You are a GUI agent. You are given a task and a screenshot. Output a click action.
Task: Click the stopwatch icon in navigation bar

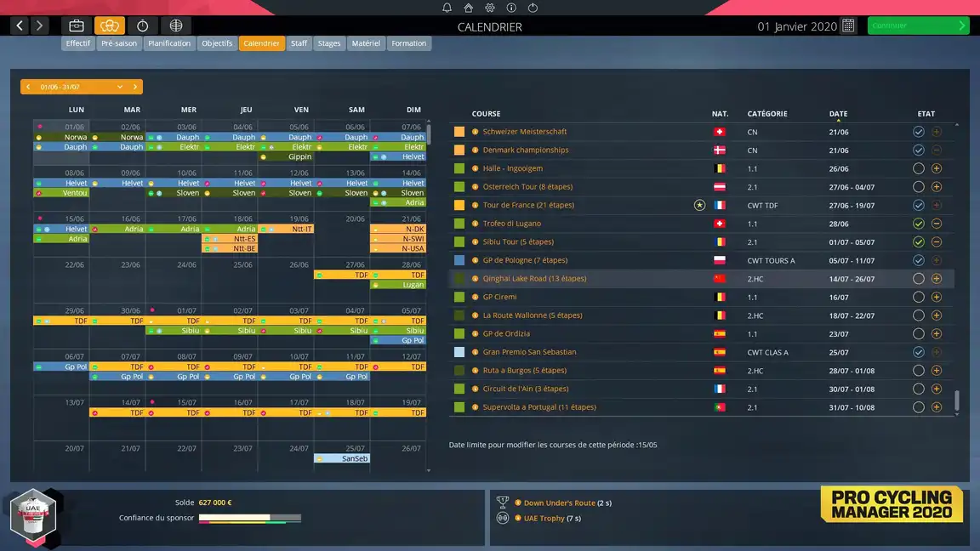pyautogui.click(x=142, y=26)
